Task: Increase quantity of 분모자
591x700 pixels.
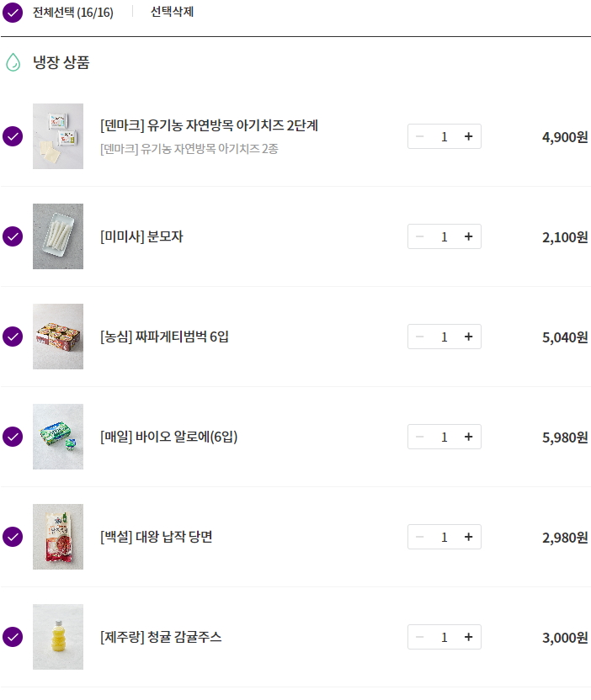Action: pos(468,236)
